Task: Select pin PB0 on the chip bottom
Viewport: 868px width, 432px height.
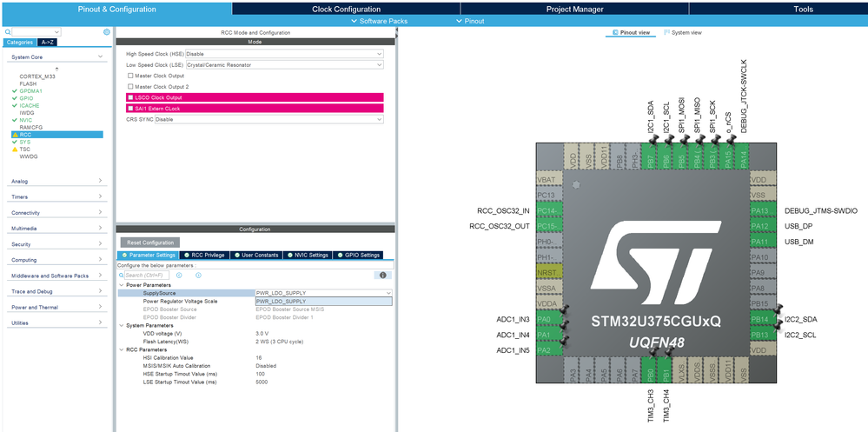Action: pos(649,370)
